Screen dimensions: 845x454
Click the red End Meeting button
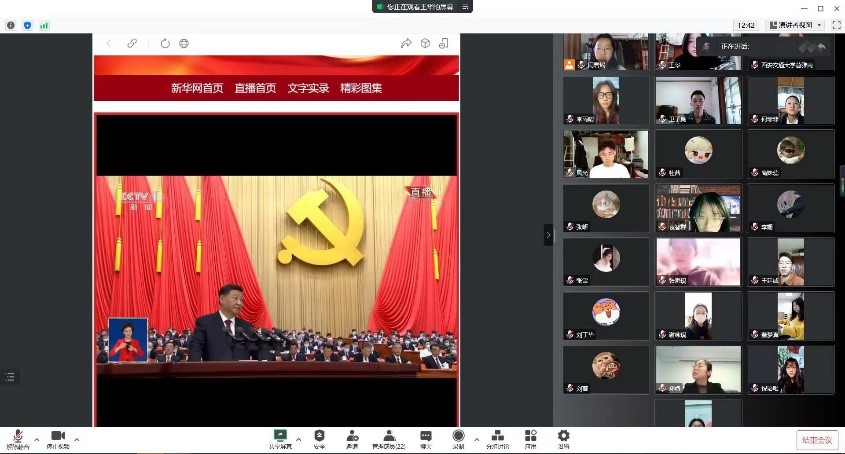(816, 440)
